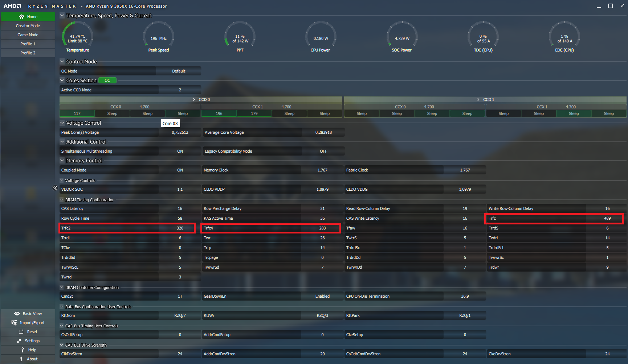The width and height of the screenshot is (628, 364).
Task: Click the Help question mark icon
Action: (x=23, y=350)
